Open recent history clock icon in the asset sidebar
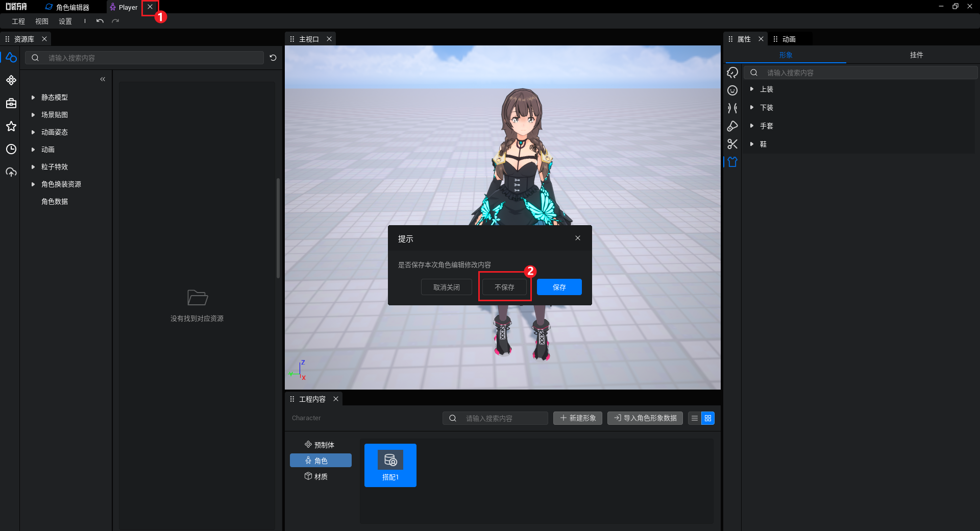 [11, 149]
